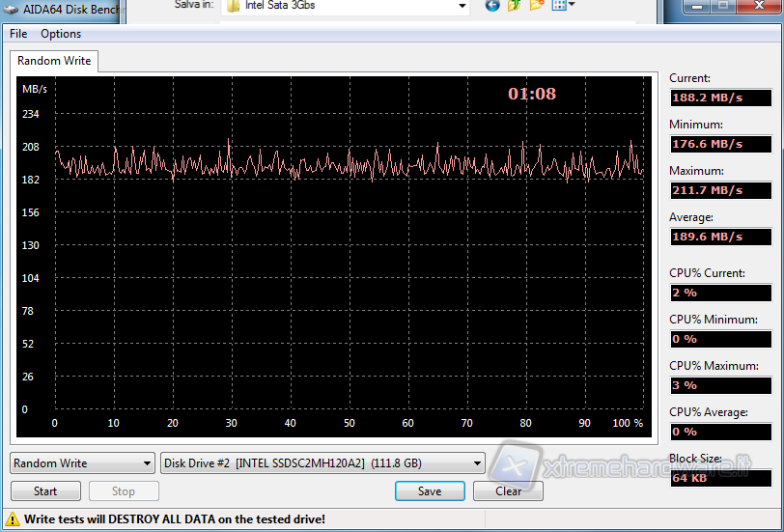Click the Save button
The width and height of the screenshot is (784, 532).
coord(430,490)
